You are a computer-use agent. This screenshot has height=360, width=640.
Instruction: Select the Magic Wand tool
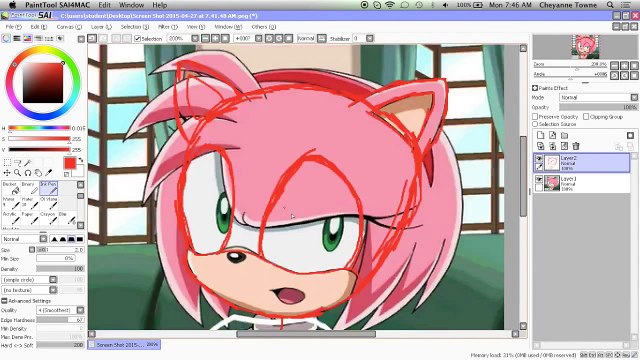(x=28, y=163)
